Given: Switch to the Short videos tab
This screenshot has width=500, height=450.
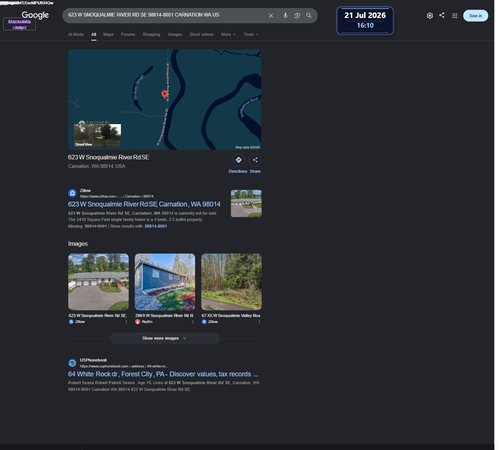Looking at the screenshot, I should click(201, 34).
